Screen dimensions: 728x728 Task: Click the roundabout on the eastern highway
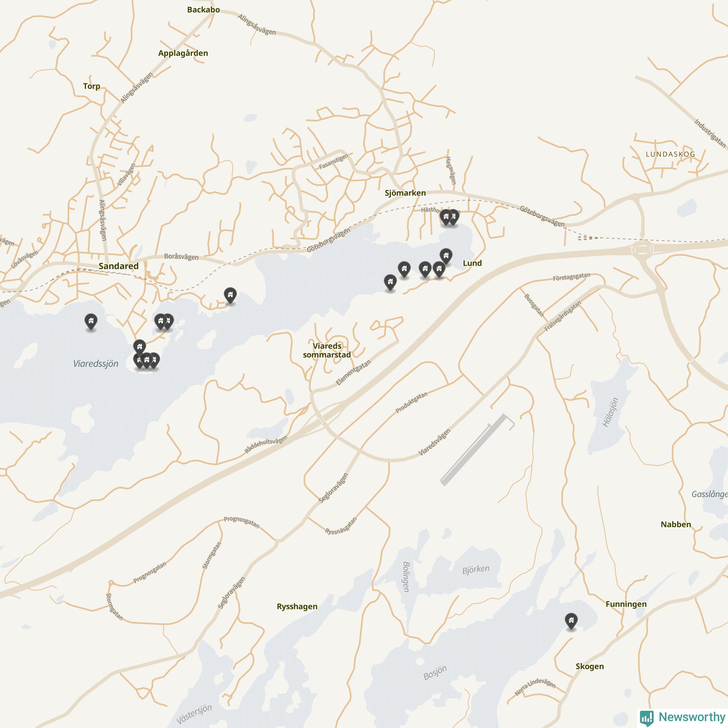pyautogui.click(x=642, y=249)
